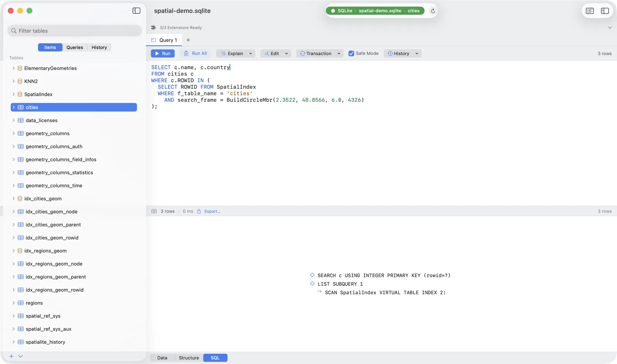Image resolution: width=617 pixels, height=364 pixels.
Task: Select the Query 1 tab
Action: coord(164,40)
